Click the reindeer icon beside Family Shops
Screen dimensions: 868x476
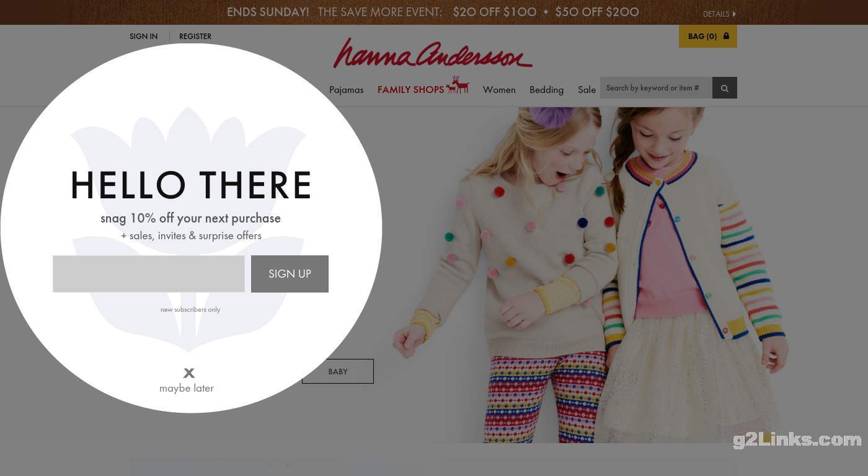(x=458, y=85)
